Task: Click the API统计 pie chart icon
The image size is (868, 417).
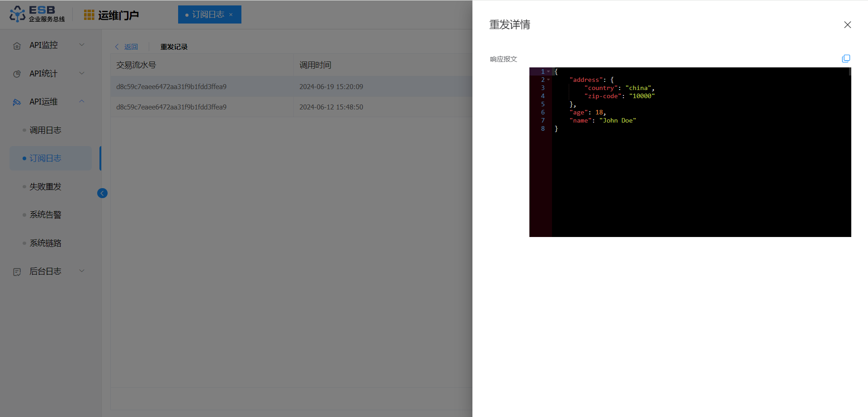Action: click(x=17, y=74)
